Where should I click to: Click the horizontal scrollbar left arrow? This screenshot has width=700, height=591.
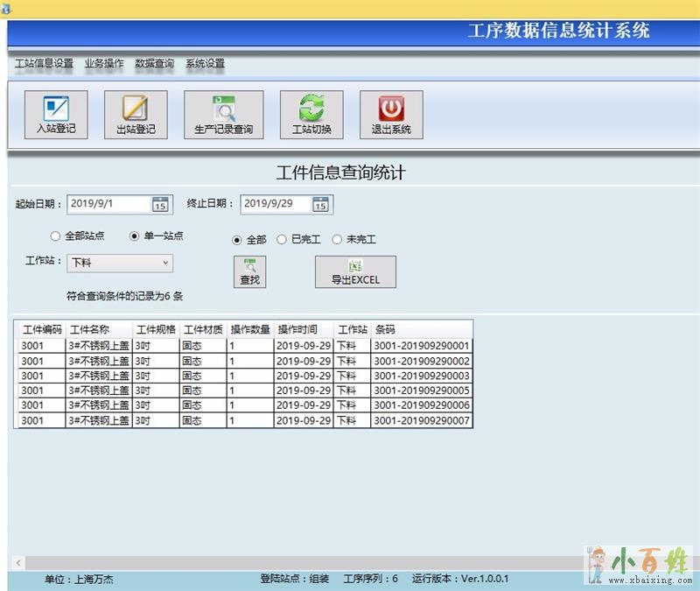(x=18, y=562)
